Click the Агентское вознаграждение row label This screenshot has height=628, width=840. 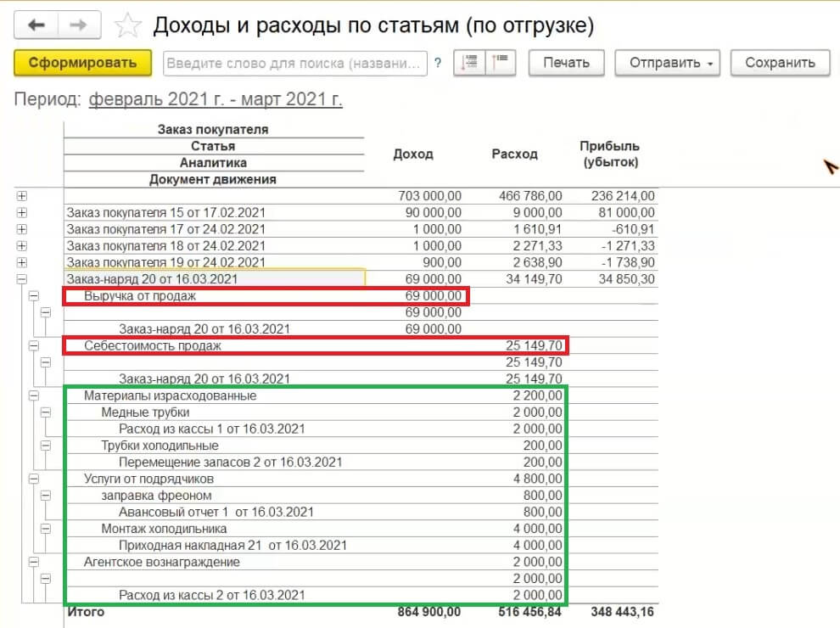[162, 562]
